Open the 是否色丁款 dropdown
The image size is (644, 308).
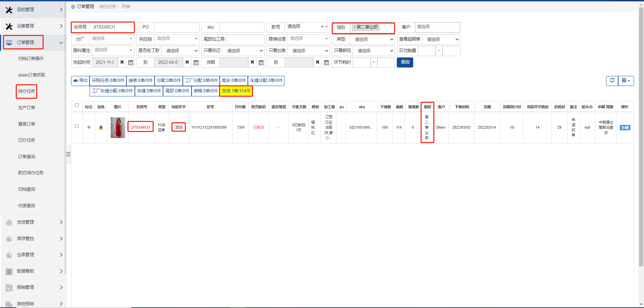click(180, 51)
